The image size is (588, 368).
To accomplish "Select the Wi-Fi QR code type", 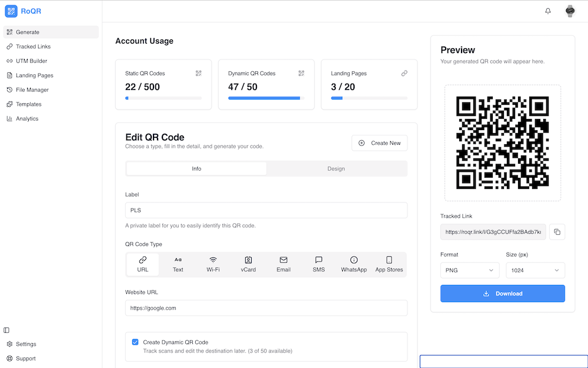I will point(213,264).
